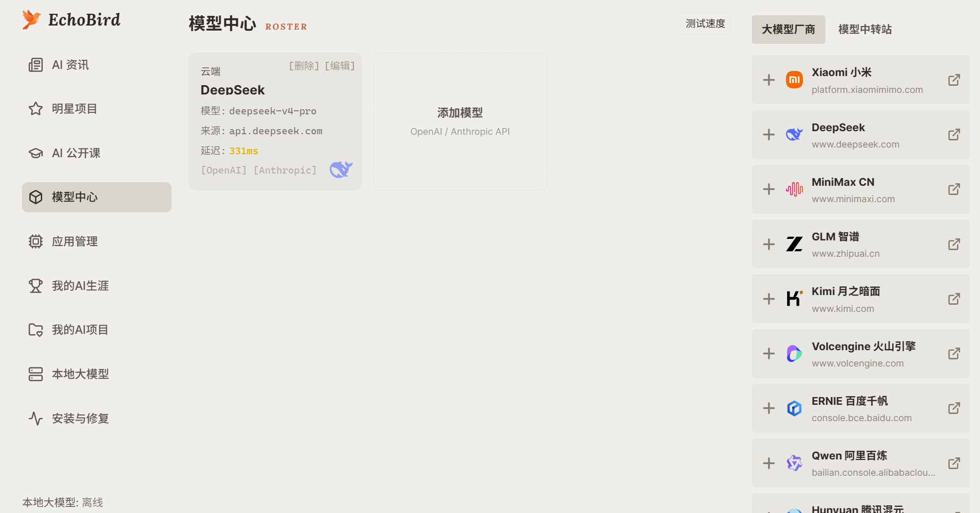Click the 明星项目 star icon
This screenshot has height=513, width=980.
tap(36, 109)
